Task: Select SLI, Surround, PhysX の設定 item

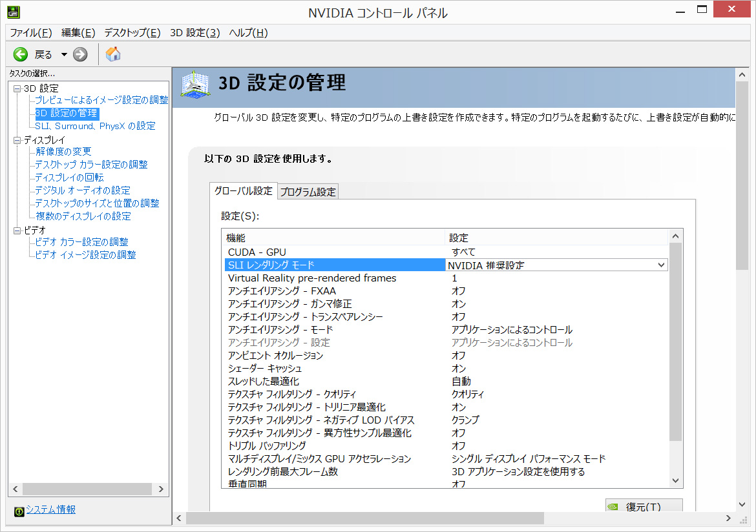Action: click(95, 126)
